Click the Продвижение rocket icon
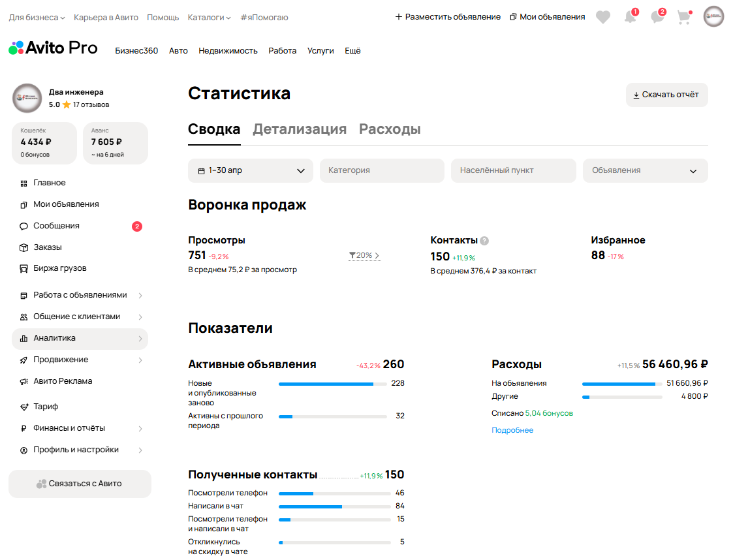 24,360
